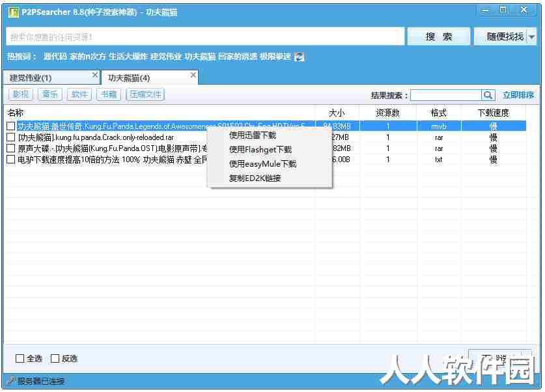Screen dimensions: 545x392
Task: Sort by the 格式 column header
Action: pyautogui.click(x=438, y=113)
